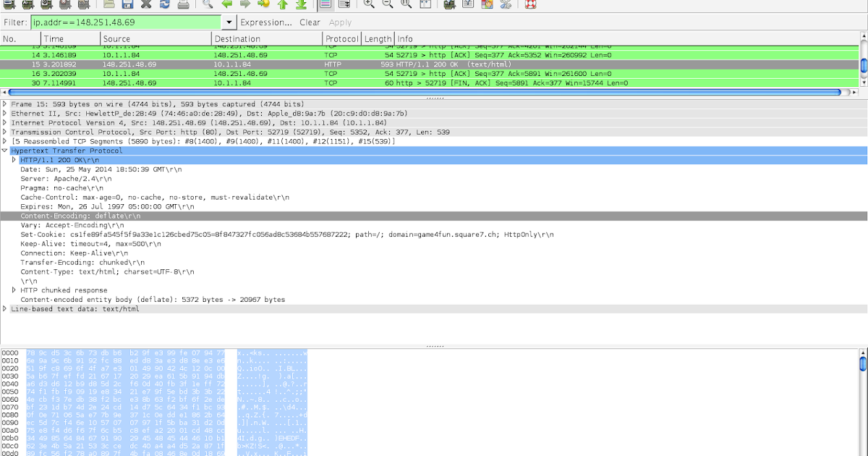The height and width of the screenshot is (456, 868).
Task: Start a new live capture
Action: [46, 6]
